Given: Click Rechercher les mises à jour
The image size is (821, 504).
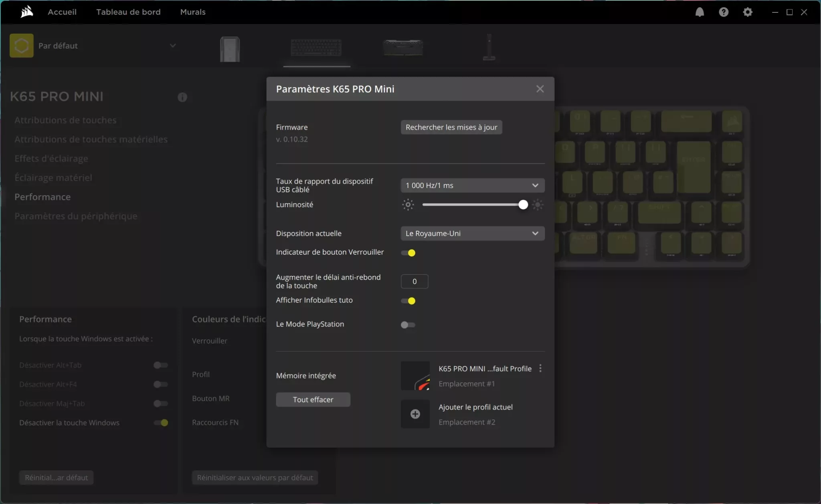Looking at the screenshot, I should (x=451, y=127).
